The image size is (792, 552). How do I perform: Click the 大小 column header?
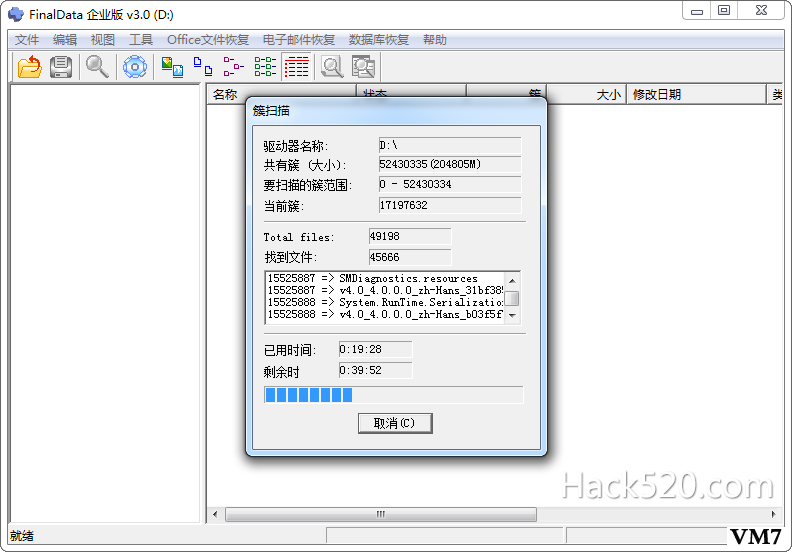click(x=586, y=94)
